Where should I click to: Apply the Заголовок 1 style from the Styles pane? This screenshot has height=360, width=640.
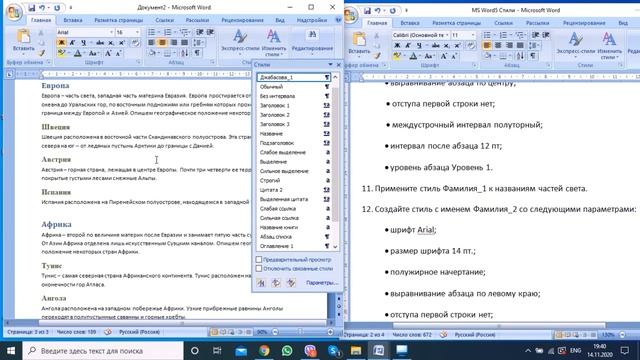(294, 105)
